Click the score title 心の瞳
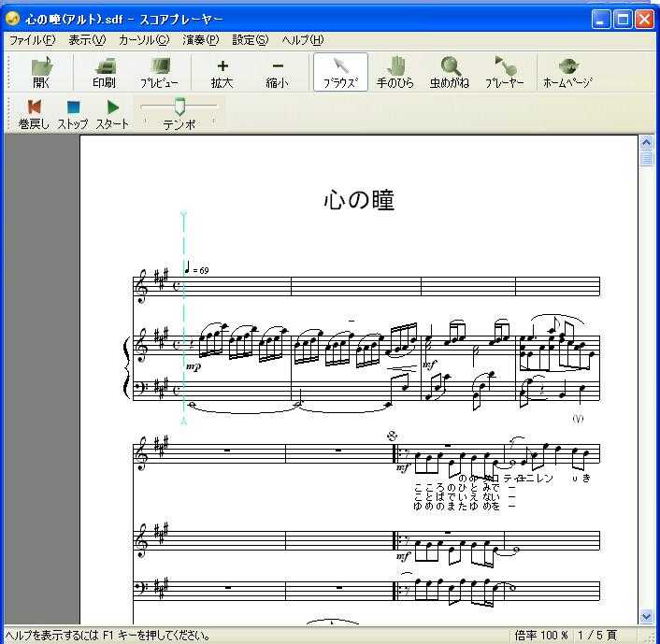 point(359,200)
